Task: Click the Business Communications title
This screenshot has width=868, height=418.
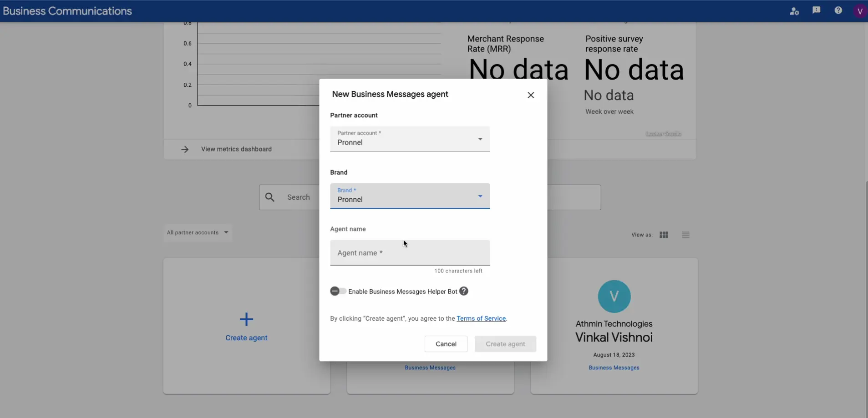Action: tap(67, 11)
